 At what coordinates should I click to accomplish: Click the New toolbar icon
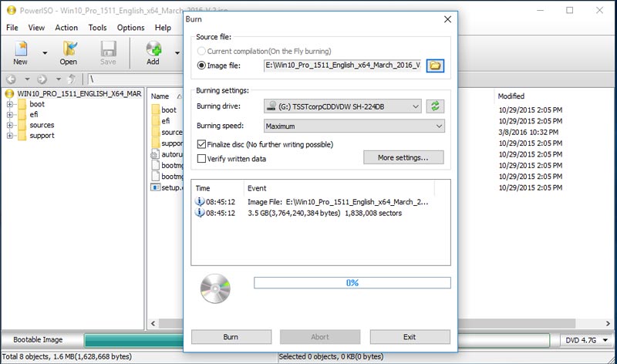[x=21, y=52]
